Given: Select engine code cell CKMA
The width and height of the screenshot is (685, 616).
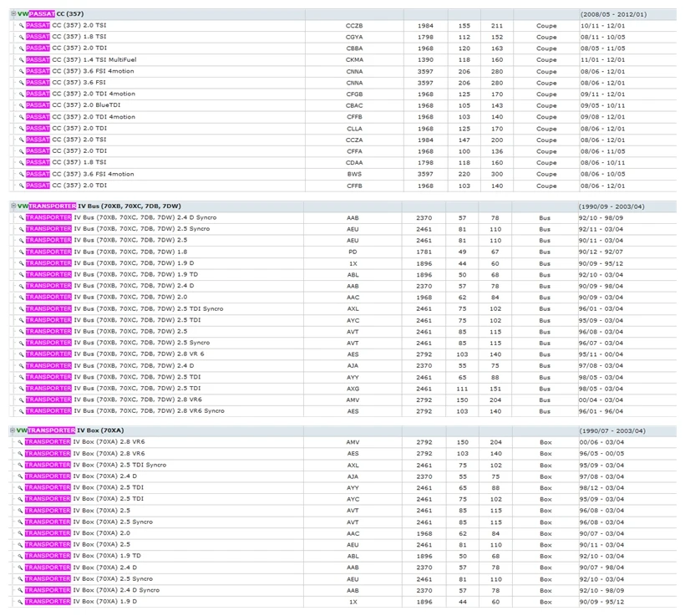Looking at the screenshot, I should click(354, 60).
